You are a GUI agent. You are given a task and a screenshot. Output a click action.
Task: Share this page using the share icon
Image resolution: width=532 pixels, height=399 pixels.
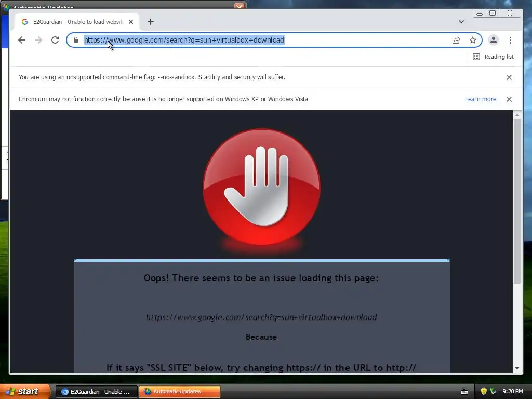coord(456,40)
